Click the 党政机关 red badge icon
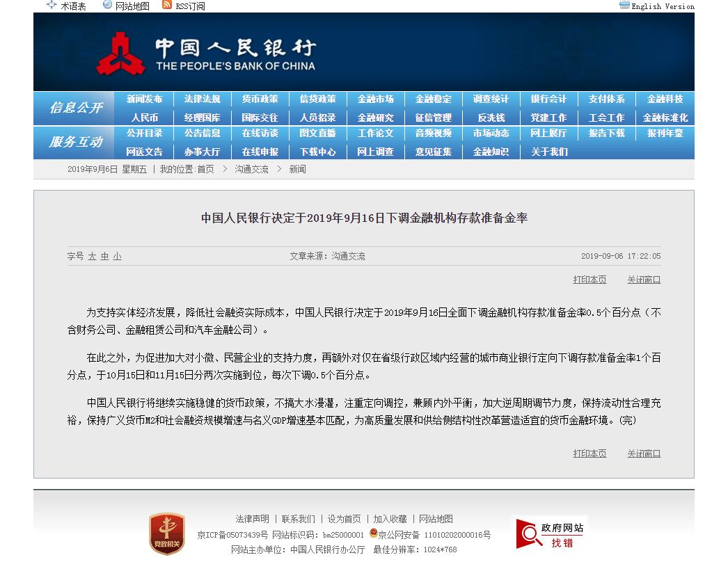 pos(167,533)
